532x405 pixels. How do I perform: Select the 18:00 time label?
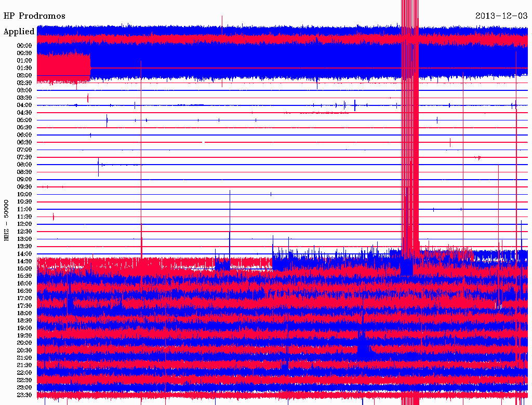coord(24,313)
